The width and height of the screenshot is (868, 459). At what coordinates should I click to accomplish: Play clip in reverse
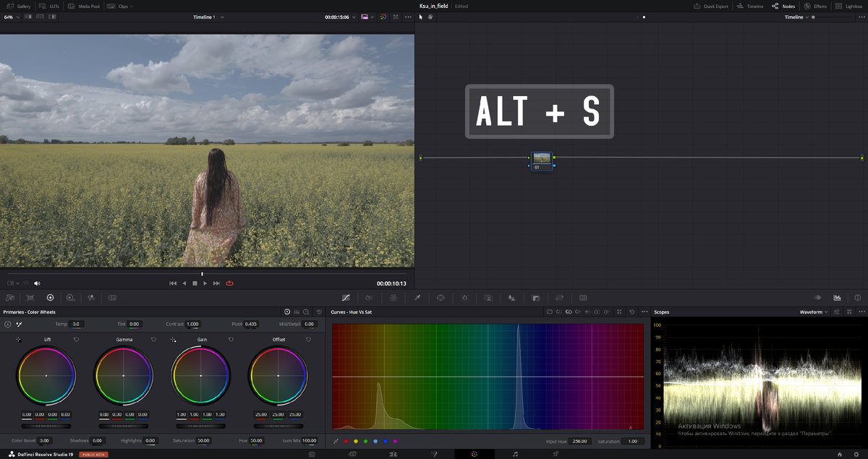pyautogui.click(x=184, y=283)
